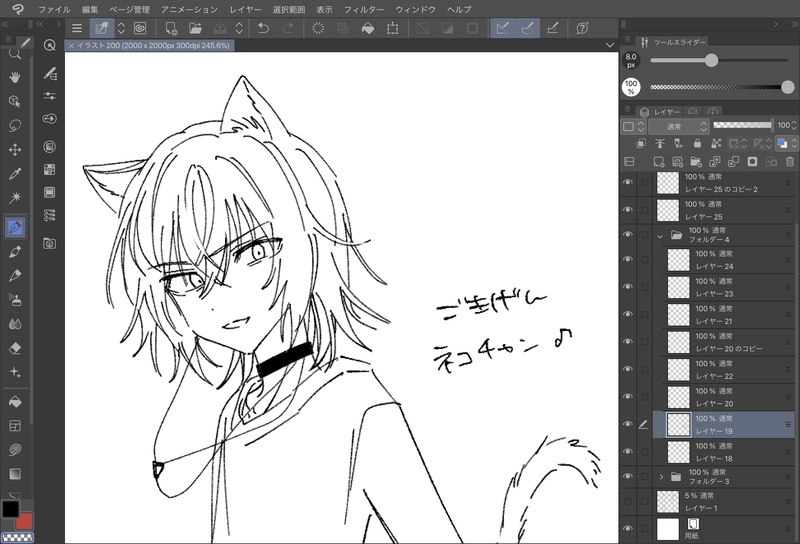The width and height of the screenshot is (800, 544).
Task: Open the アニメーション menu
Action: coord(189,9)
